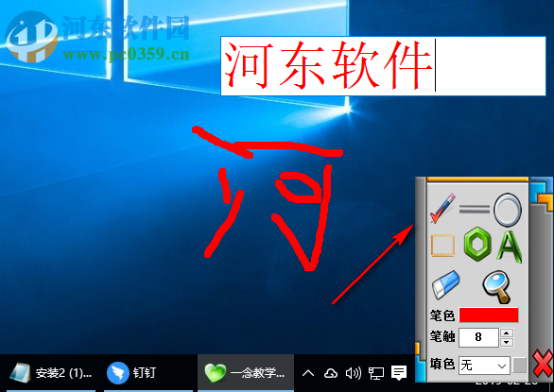This screenshot has height=392, width=554.
Task: Click the gray fill color swatch
Action: pos(519,366)
